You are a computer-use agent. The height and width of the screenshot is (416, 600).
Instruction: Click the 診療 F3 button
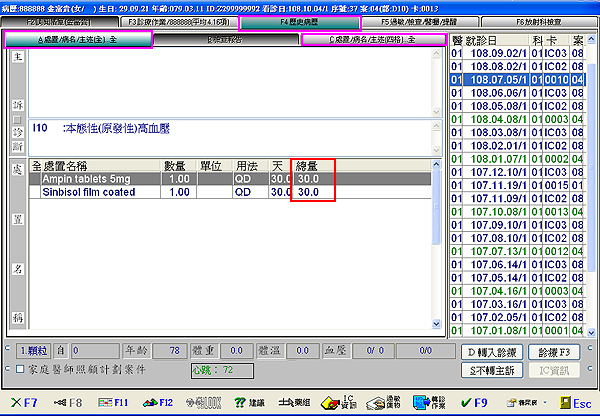click(x=554, y=352)
